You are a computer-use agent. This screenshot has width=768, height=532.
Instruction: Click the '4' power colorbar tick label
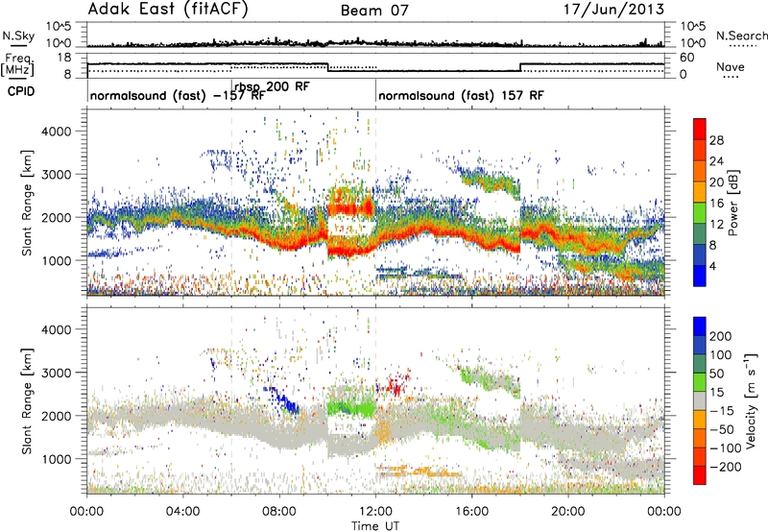point(712,266)
